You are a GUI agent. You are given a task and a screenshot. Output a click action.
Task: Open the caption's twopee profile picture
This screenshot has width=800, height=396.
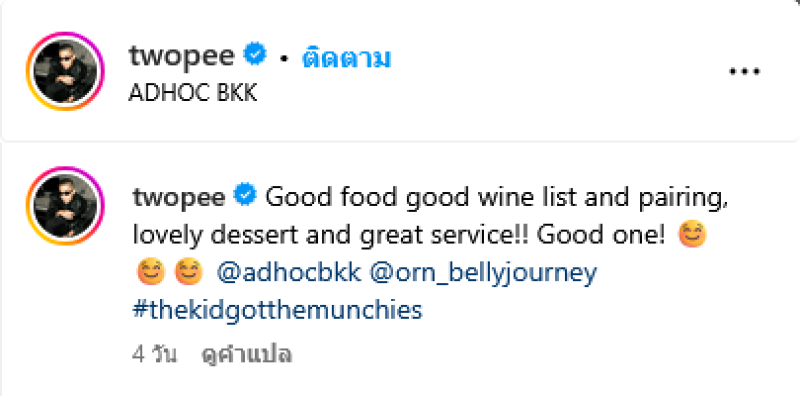[x=65, y=205]
